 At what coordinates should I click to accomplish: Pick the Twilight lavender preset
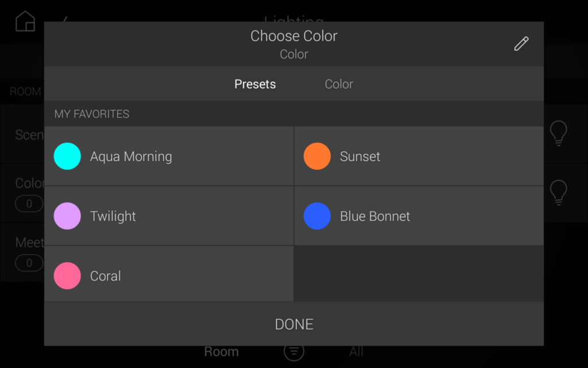point(67,216)
